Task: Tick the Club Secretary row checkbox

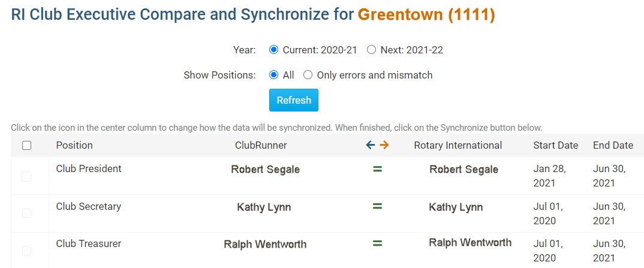Action: (27, 213)
